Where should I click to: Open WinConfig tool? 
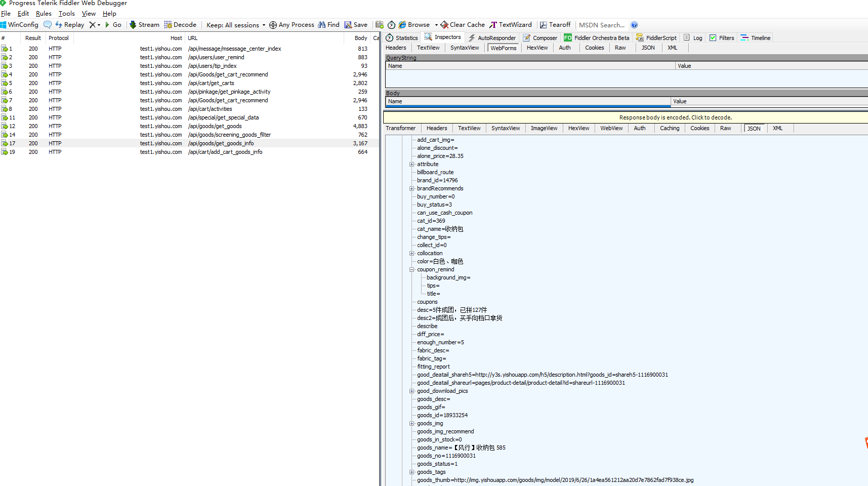pyautogui.click(x=20, y=25)
